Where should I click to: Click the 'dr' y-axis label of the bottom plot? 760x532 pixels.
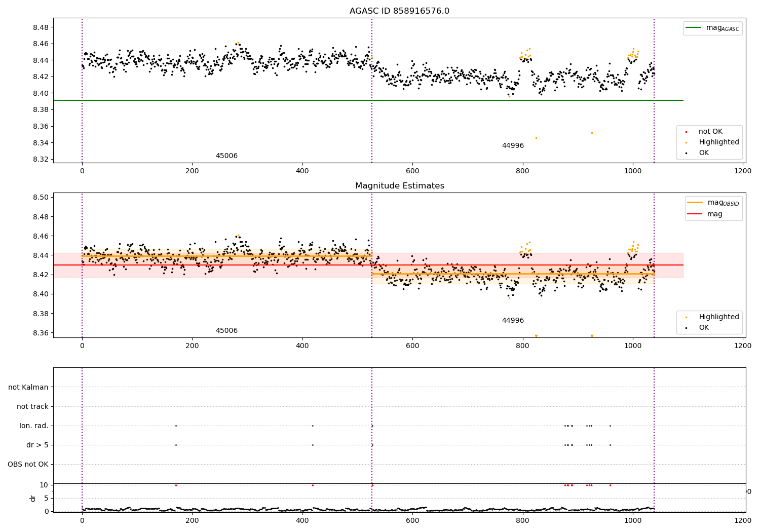pos(33,498)
